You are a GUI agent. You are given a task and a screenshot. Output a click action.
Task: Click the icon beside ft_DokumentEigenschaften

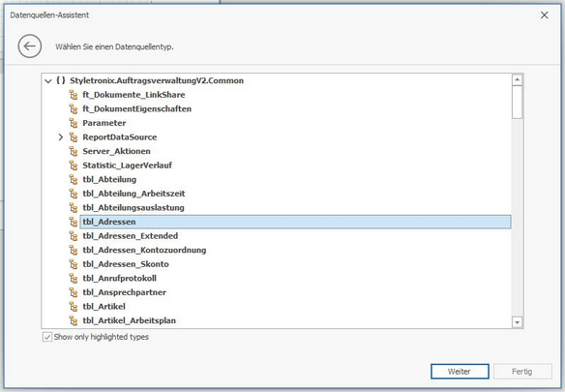(x=74, y=109)
